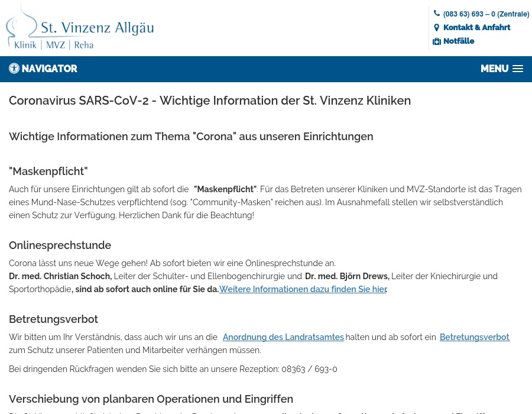
Task: Open the Notfälle link
Action: pos(459,41)
